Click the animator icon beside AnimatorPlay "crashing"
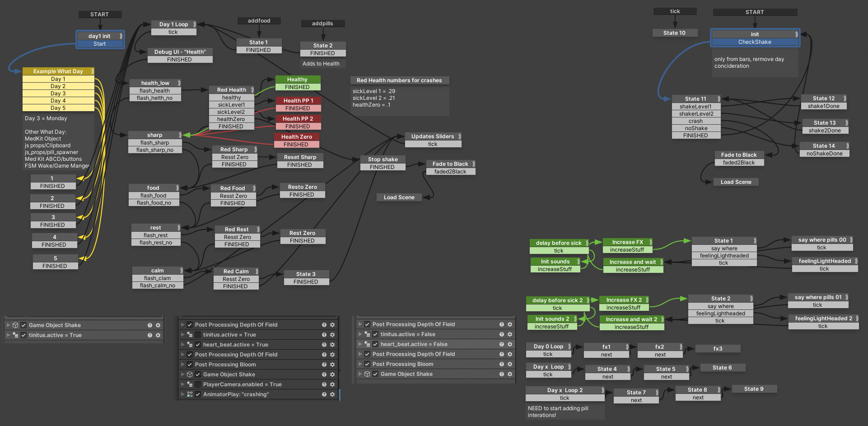This screenshot has height=426, width=868. 190,394
